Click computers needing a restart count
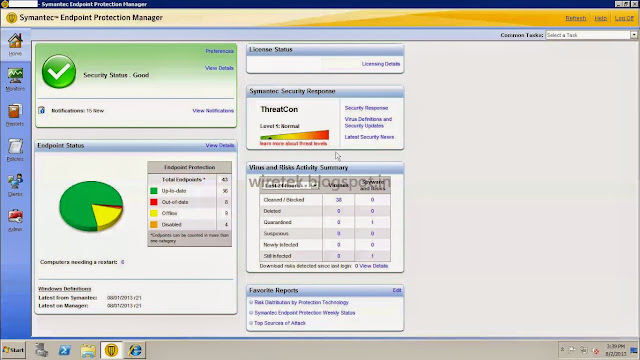 tap(122, 262)
